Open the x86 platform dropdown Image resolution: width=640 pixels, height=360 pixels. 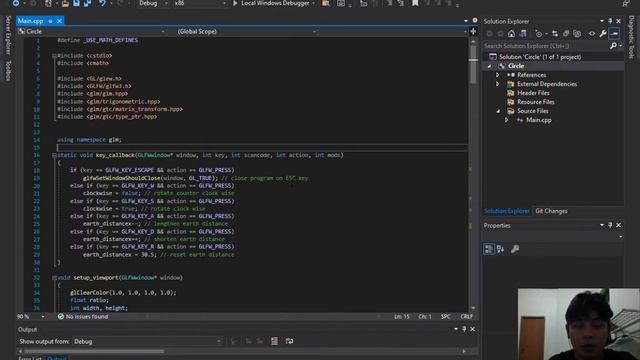(200, 3)
